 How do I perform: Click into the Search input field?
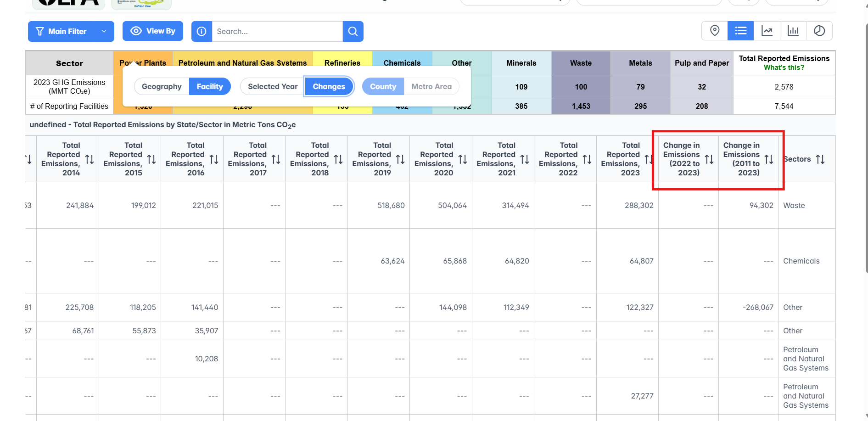(277, 31)
